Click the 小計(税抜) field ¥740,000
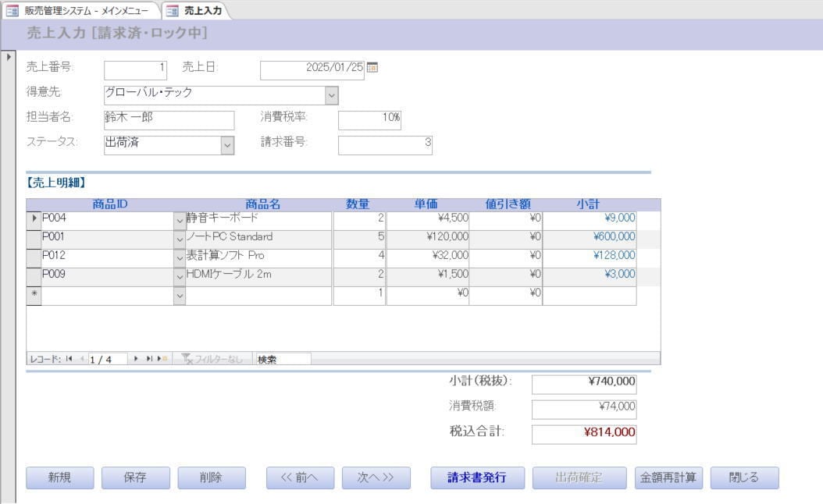The width and height of the screenshot is (823, 504). tap(584, 385)
